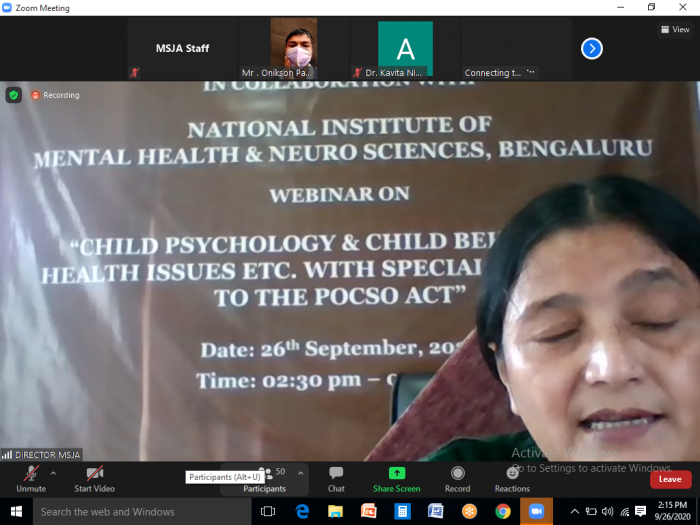Open Microsoft Word from taskbar
700x525 pixels.
point(436,512)
